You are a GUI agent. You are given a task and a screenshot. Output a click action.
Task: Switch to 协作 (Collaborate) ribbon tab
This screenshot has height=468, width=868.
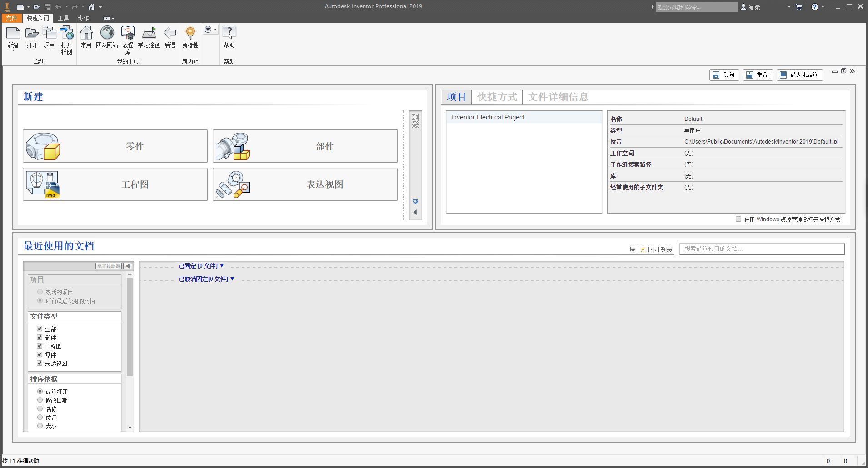pyautogui.click(x=84, y=18)
